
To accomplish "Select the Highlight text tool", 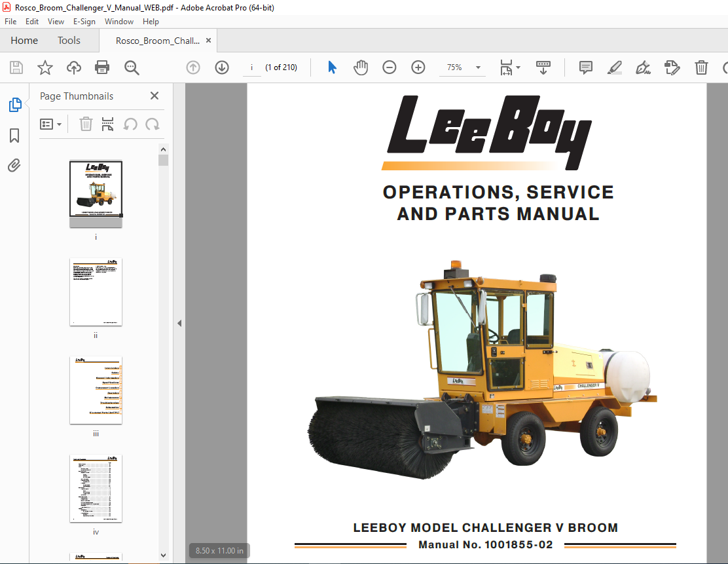I will (x=614, y=67).
